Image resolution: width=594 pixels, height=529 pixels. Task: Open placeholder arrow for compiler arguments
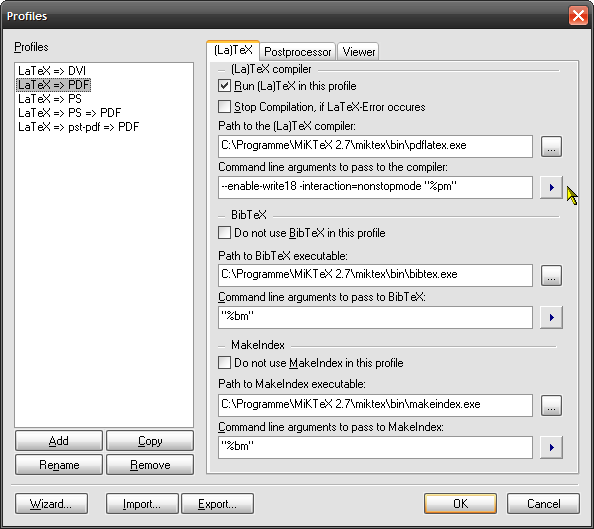tap(551, 187)
